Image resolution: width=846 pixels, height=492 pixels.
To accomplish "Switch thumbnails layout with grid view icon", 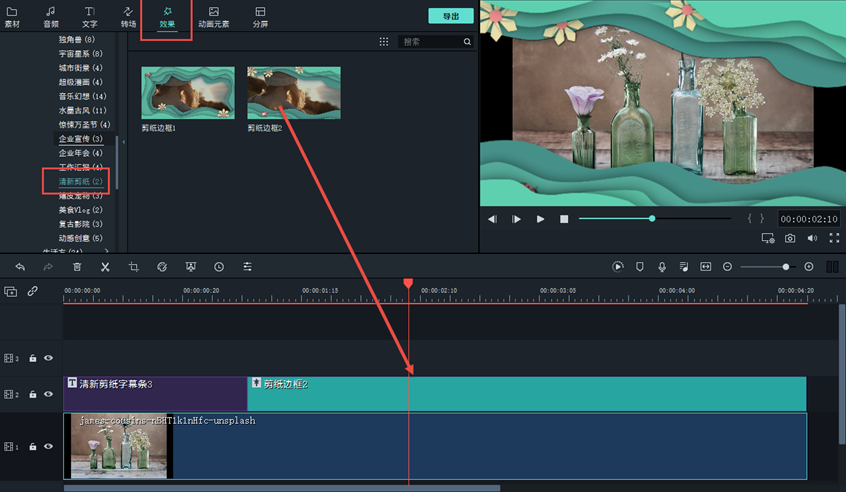I will pyautogui.click(x=384, y=42).
